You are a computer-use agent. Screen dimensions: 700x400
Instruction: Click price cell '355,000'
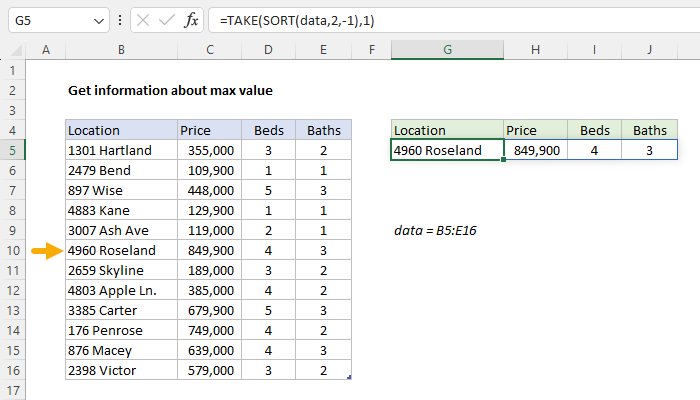209,150
